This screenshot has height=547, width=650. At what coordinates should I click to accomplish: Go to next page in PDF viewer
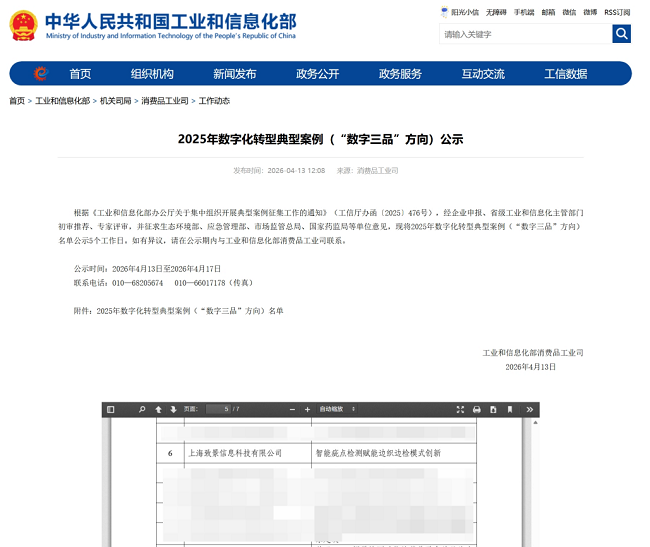173,409
